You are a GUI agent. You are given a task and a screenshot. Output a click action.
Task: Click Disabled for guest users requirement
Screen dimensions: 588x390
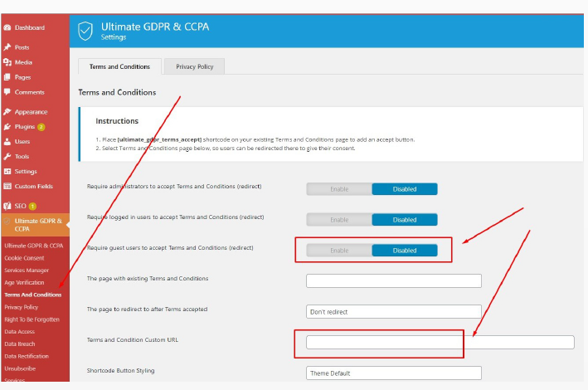point(405,251)
